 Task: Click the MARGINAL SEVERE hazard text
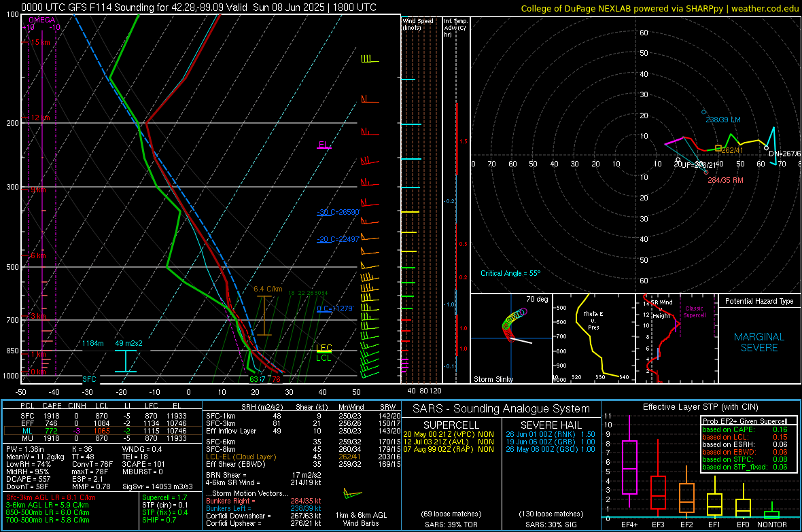coord(759,342)
